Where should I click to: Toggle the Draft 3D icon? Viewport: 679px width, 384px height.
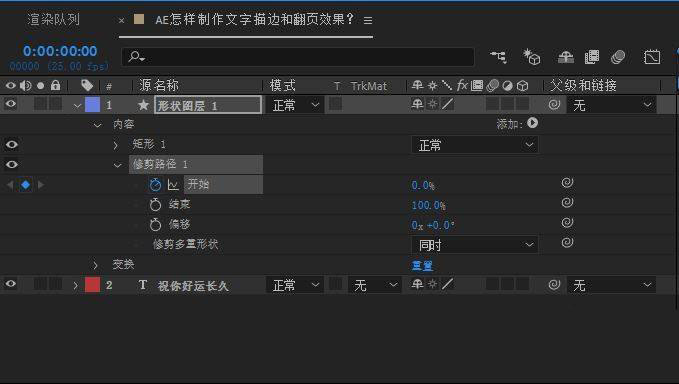531,57
